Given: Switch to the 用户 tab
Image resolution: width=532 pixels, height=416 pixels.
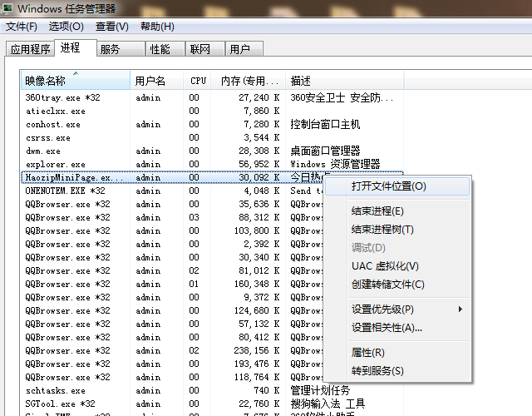Looking at the screenshot, I should pos(239,49).
